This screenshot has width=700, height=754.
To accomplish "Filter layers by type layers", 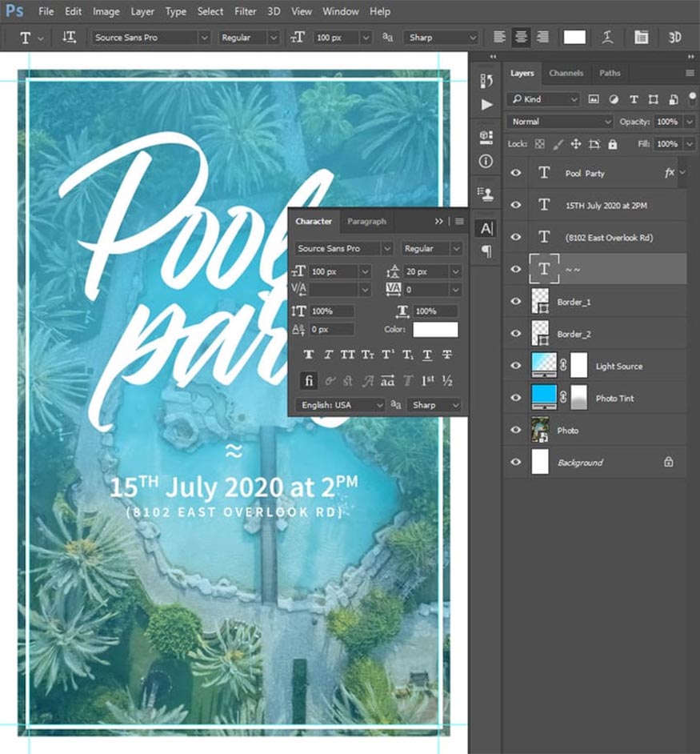I will [x=634, y=99].
